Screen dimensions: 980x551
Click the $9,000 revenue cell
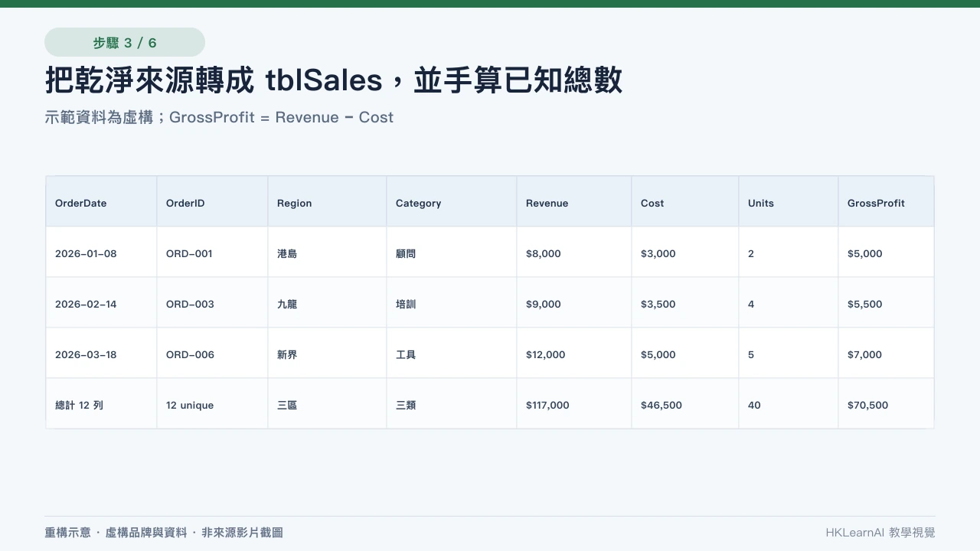[x=574, y=302]
